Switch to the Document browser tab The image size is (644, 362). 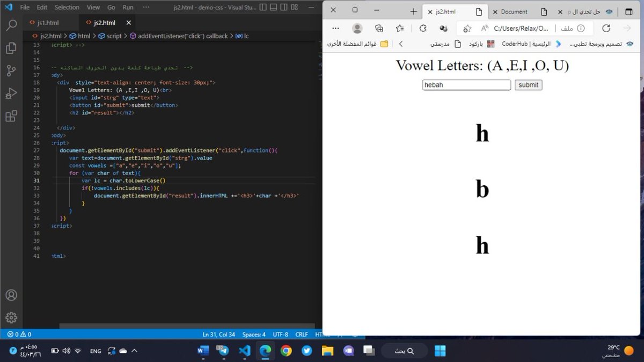pyautogui.click(x=514, y=12)
